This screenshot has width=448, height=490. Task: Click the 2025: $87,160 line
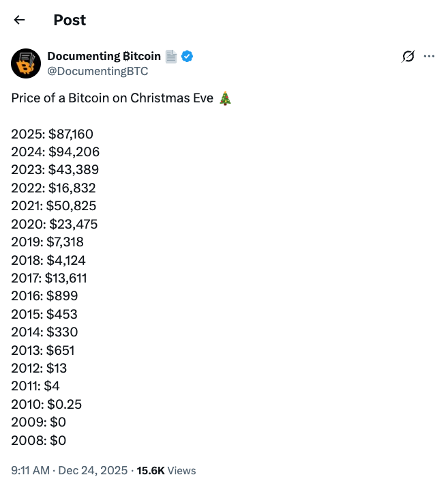(52, 134)
